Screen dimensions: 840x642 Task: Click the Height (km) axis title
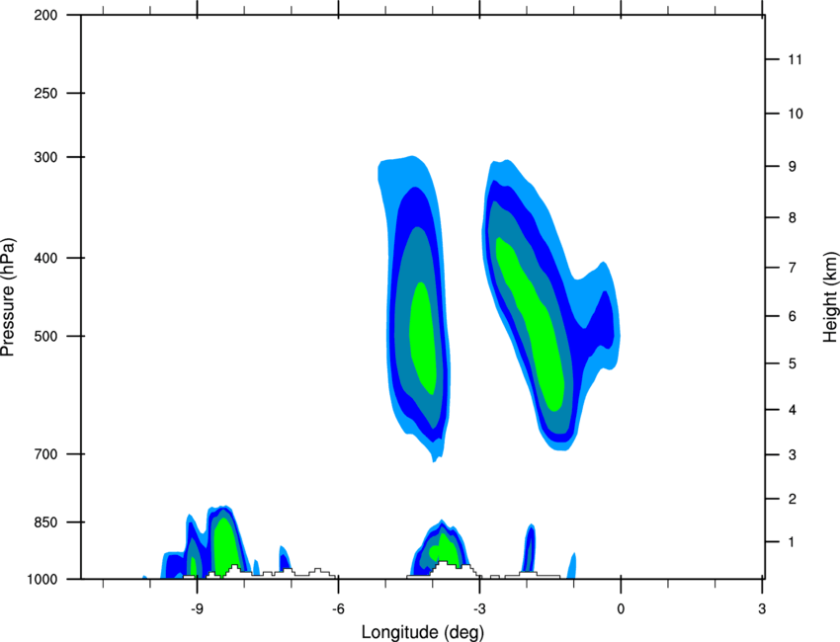[830, 297]
